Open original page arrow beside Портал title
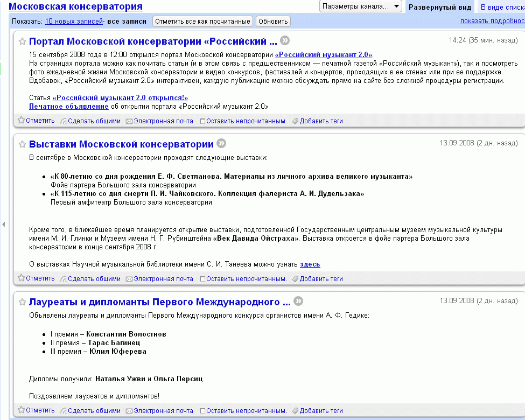This screenshot has height=420, width=525. (x=285, y=40)
